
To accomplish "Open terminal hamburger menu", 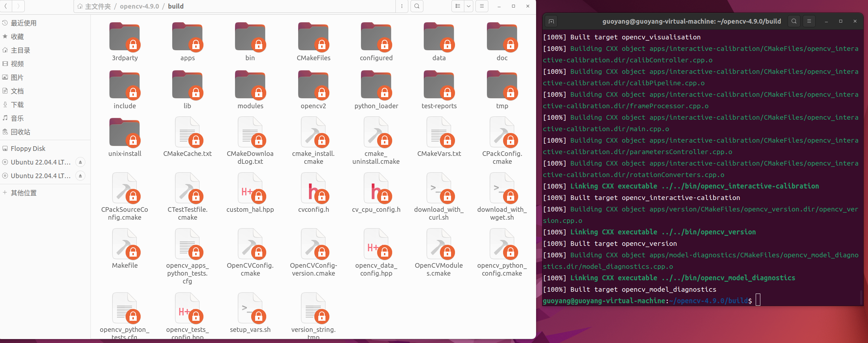I will [809, 21].
